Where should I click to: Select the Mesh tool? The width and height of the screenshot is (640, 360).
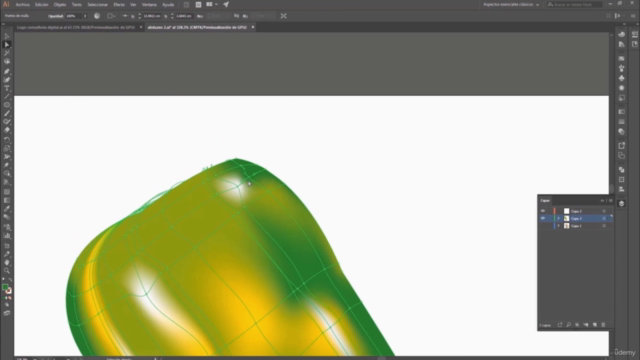[x=7, y=191]
